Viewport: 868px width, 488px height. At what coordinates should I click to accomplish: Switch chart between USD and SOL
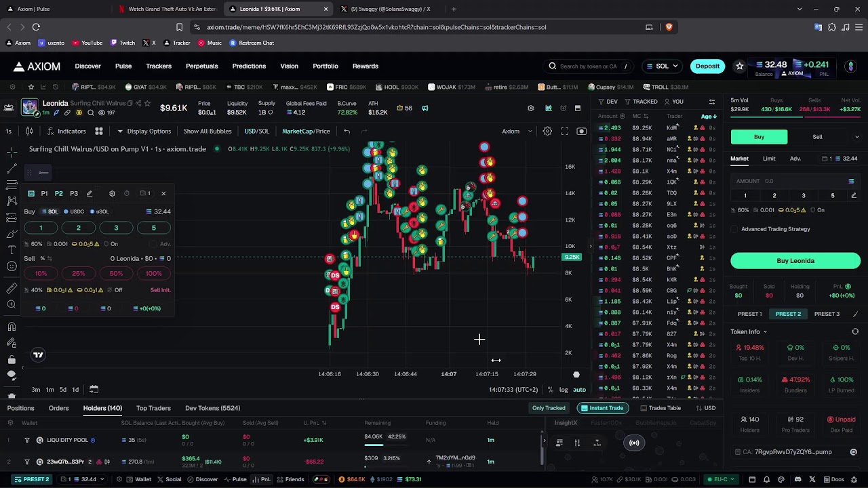coord(256,131)
